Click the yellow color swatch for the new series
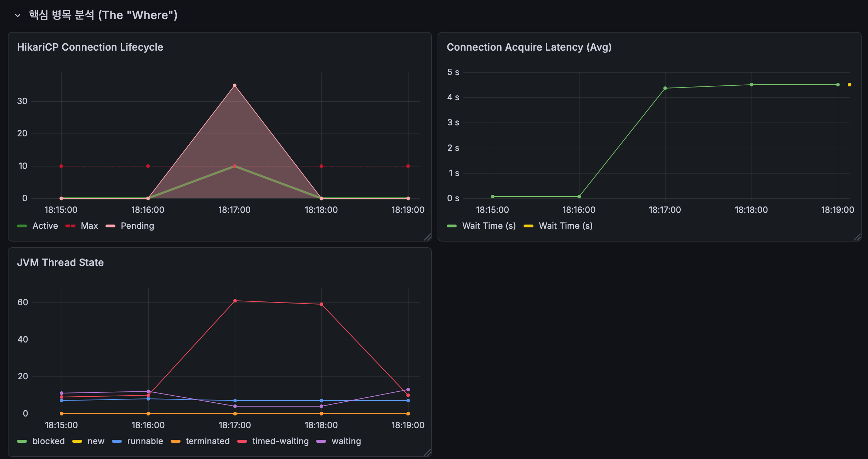 click(77, 441)
